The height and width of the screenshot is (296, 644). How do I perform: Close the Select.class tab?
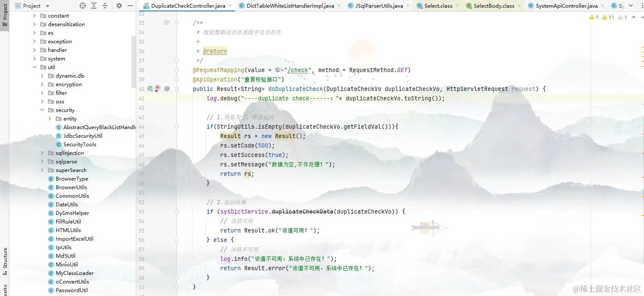coord(457,6)
